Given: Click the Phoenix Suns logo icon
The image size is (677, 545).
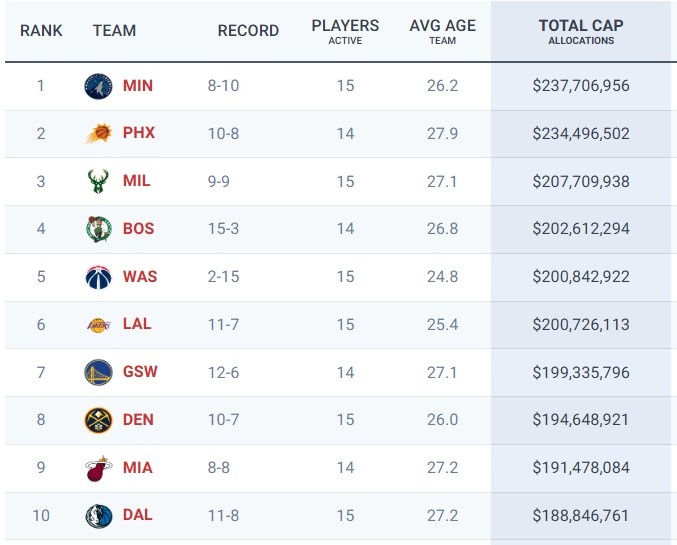Looking at the screenshot, I should [x=99, y=134].
